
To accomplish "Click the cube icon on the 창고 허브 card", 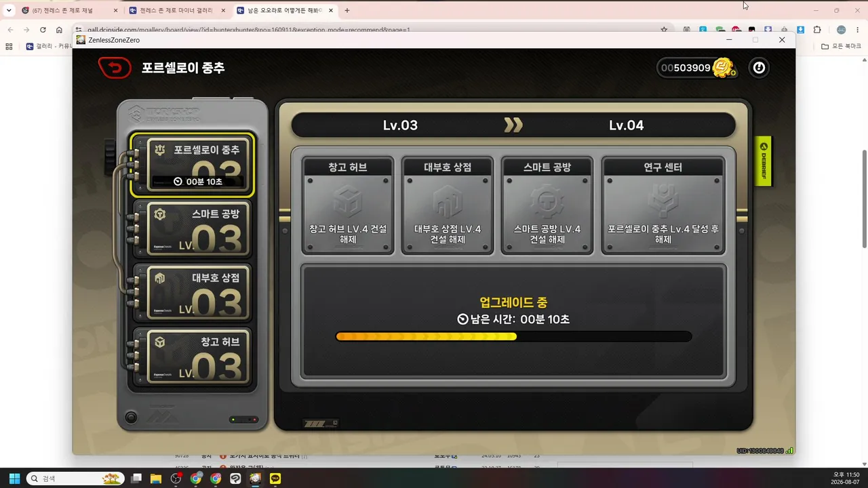I will (x=160, y=342).
